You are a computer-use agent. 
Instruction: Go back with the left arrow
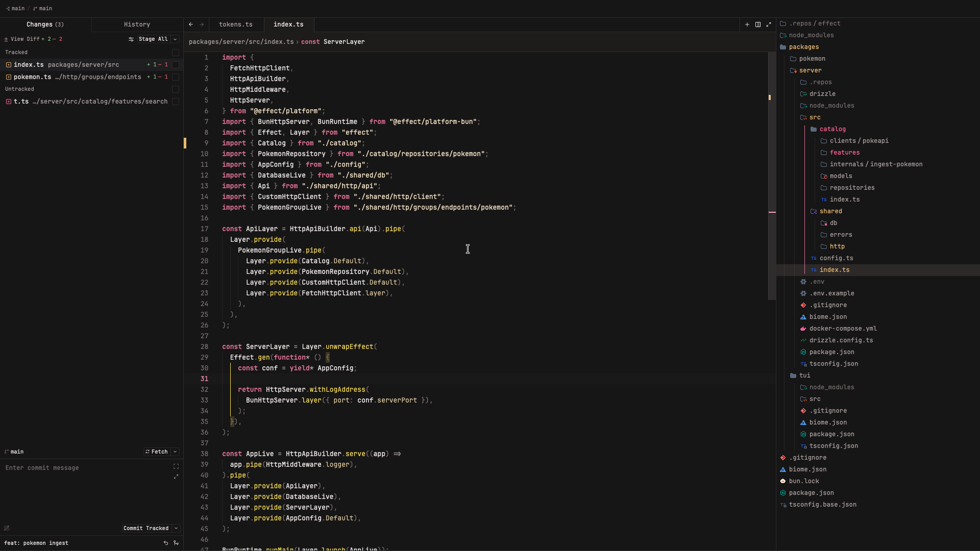click(191, 24)
